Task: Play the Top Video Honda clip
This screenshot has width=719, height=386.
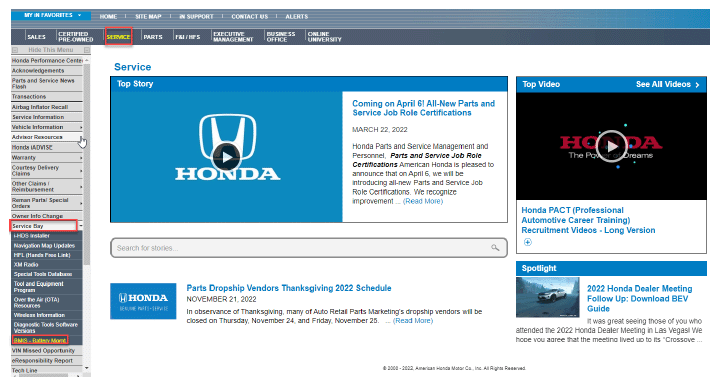Action: tap(611, 146)
